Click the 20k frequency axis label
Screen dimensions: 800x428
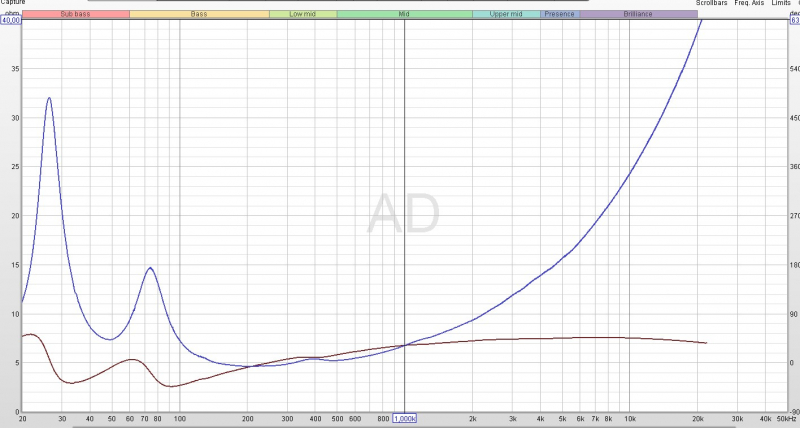697,419
